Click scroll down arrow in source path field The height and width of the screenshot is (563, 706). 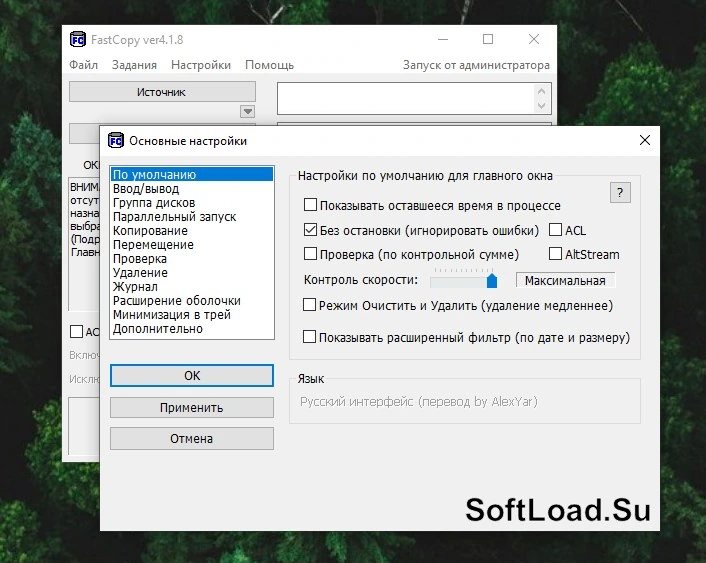pos(541,106)
